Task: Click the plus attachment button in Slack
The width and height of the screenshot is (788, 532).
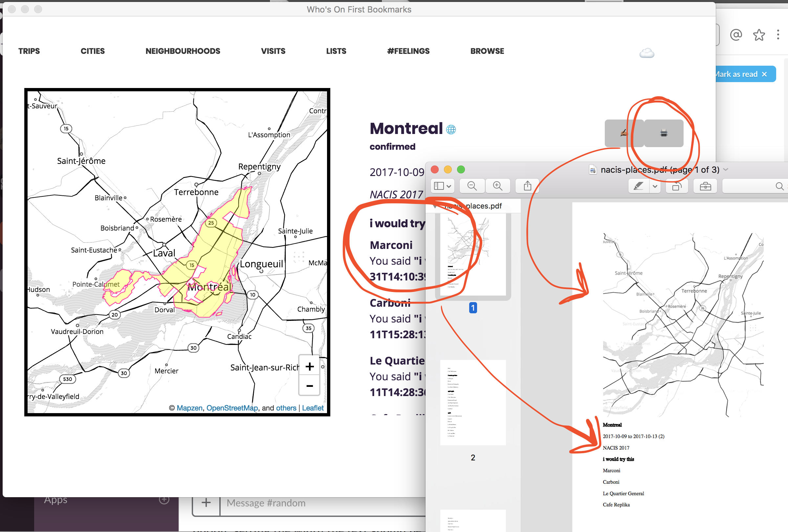Action: point(206,503)
